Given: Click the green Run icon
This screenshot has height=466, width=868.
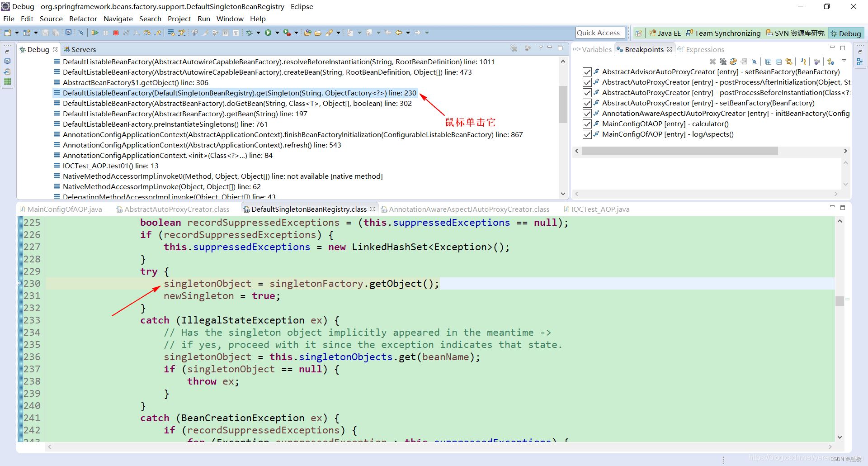Looking at the screenshot, I should [268, 33].
